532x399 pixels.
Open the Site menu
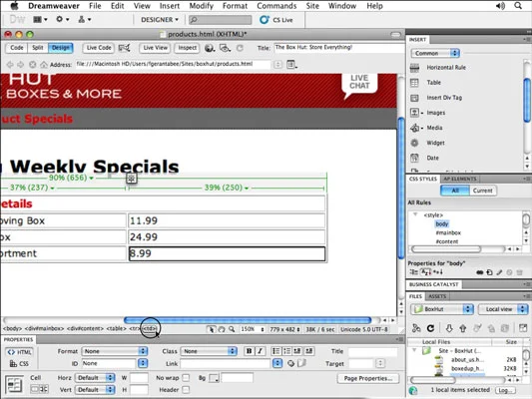click(312, 6)
